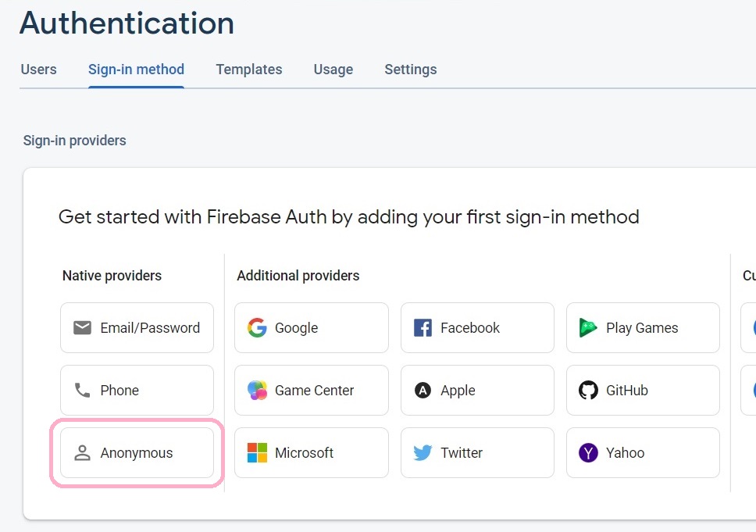The image size is (756, 532).
Task: Click the Anonymous person icon
Action: pos(82,453)
